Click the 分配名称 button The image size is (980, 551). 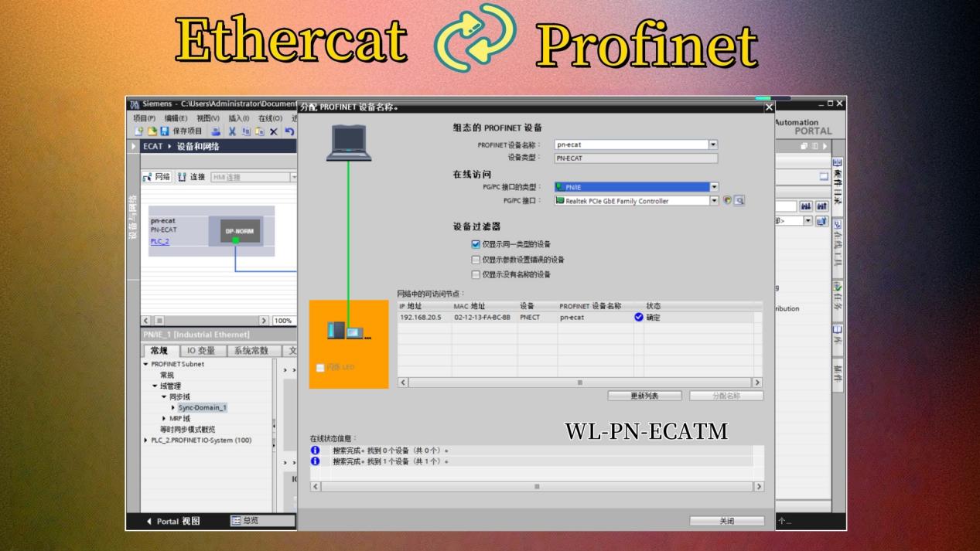click(726, 396)
